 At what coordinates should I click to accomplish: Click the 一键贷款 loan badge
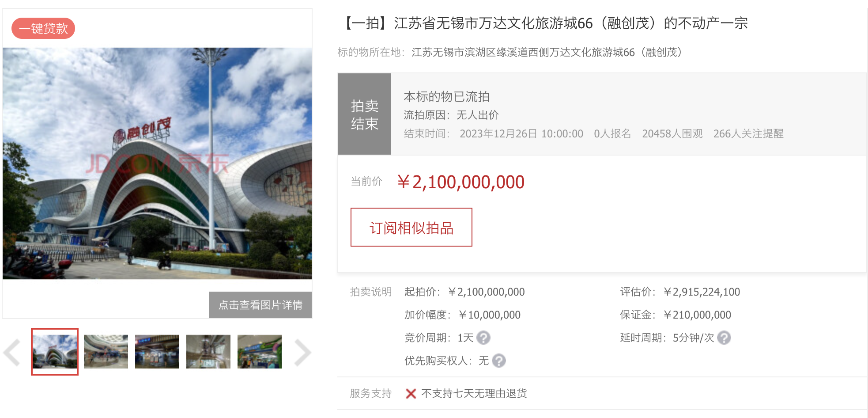click(43, 28)
